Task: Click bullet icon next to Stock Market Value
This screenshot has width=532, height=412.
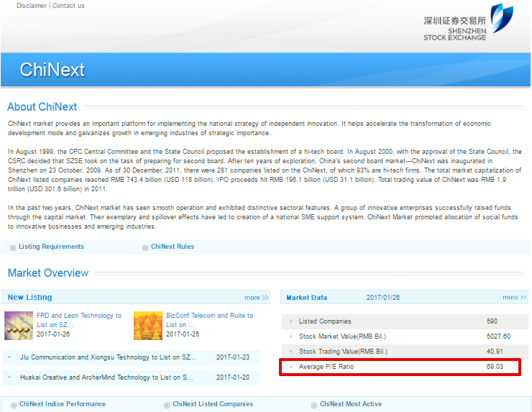Action: tap(290, 337)
